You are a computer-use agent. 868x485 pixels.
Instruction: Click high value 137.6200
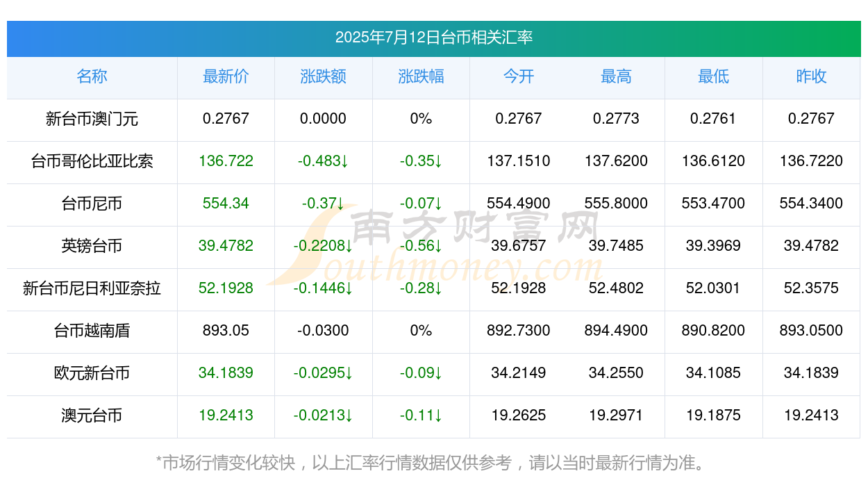coord(616,161)
